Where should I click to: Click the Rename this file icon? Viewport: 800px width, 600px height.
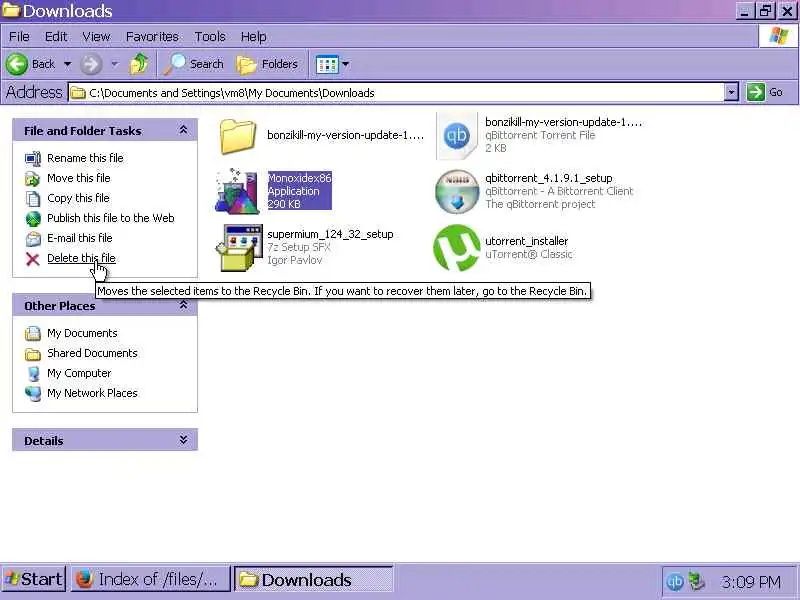(33, 159)
